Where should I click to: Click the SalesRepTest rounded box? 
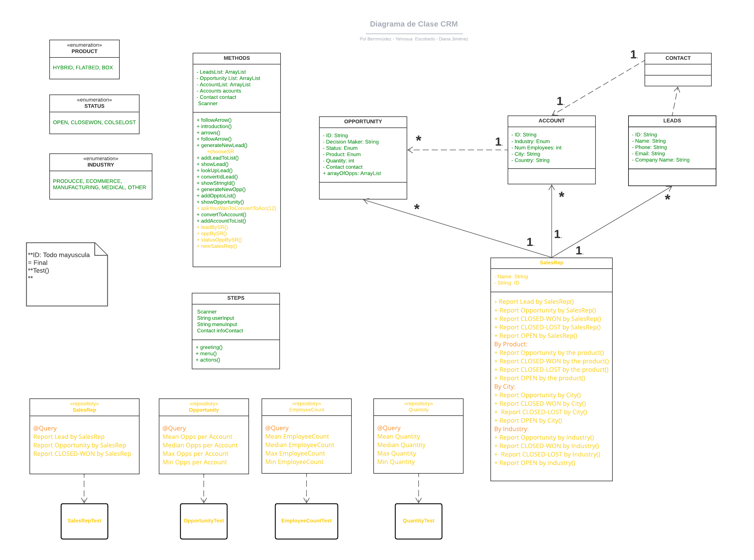click(x=84, y=521)
